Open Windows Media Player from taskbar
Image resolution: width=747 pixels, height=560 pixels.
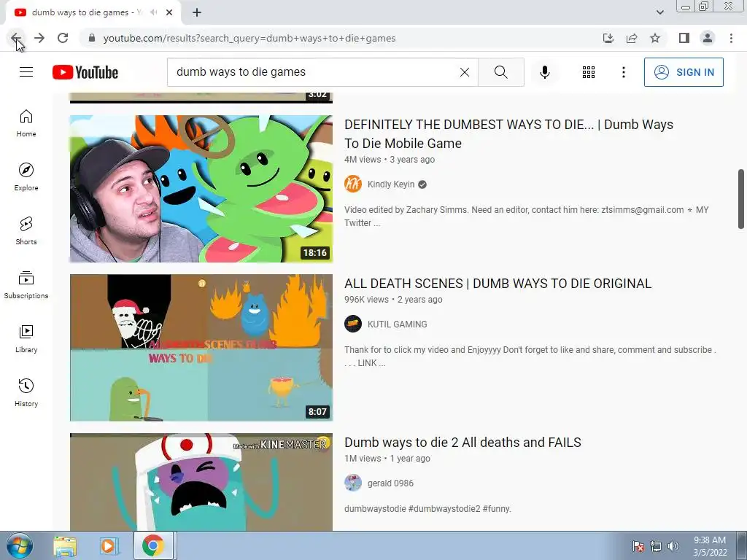(109, 546)
